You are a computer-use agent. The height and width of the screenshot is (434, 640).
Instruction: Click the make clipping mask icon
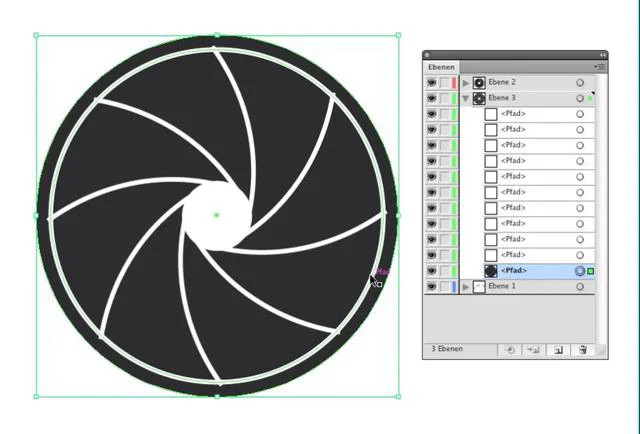(509, 350)
